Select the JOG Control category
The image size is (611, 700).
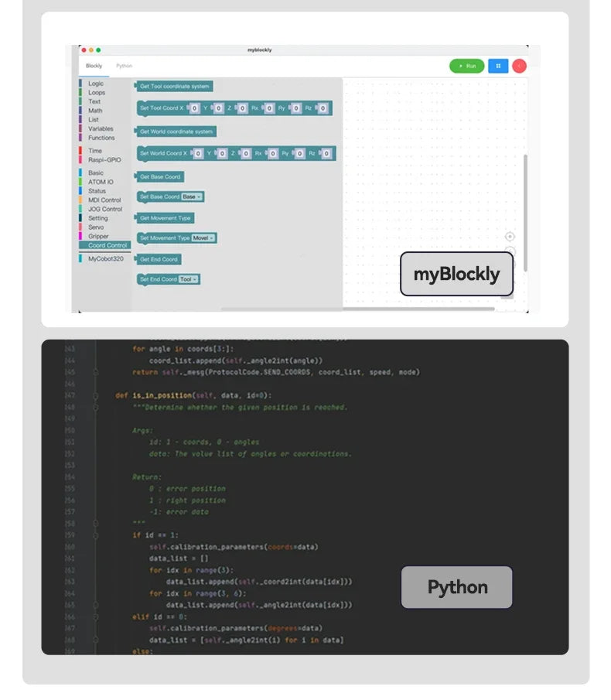pyautogui.click(x=105, y=209)
